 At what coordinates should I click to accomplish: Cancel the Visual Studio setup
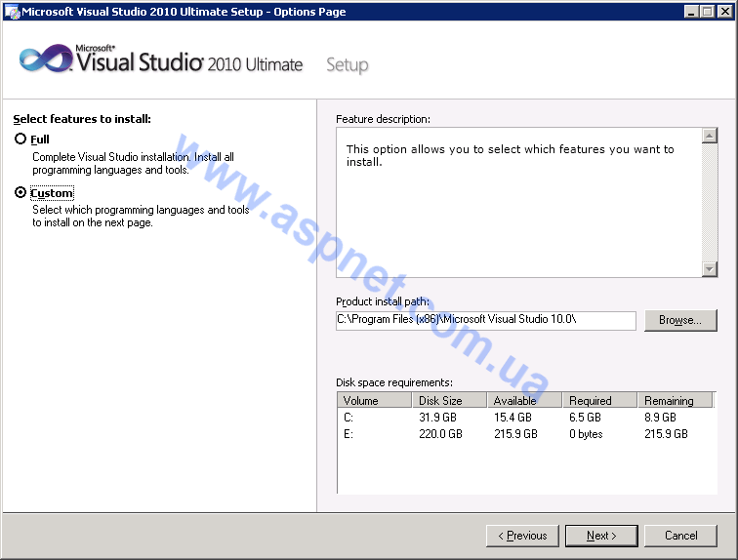(680, 536)
